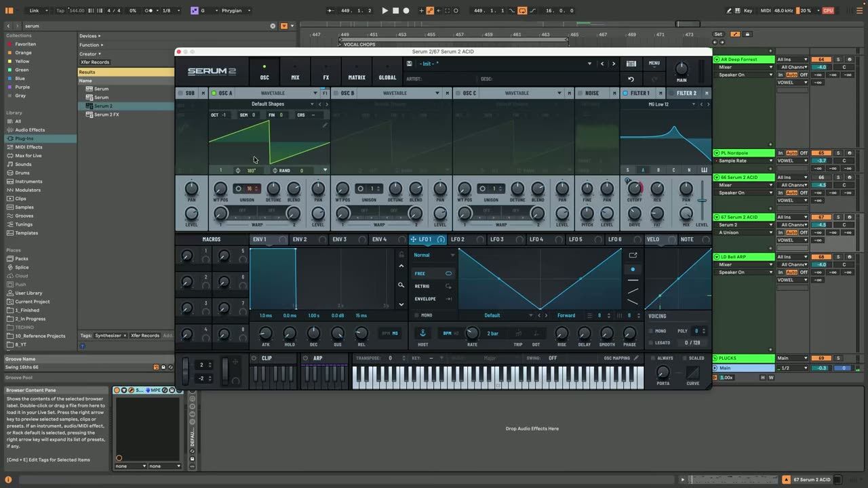Screen dimensions: 868x488
Task: Enable OSC C
Action: click(458, 93)
